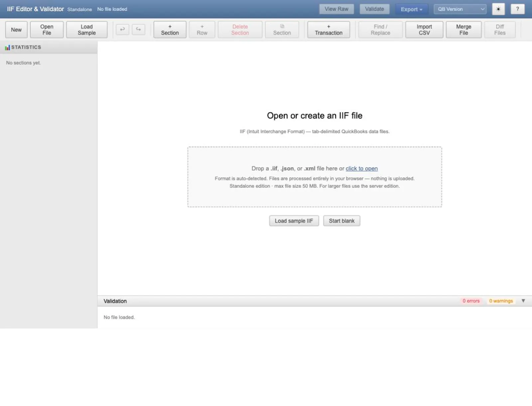Click the View Raw button
This screenshot has width=532, height=406.
pos(336,9)
